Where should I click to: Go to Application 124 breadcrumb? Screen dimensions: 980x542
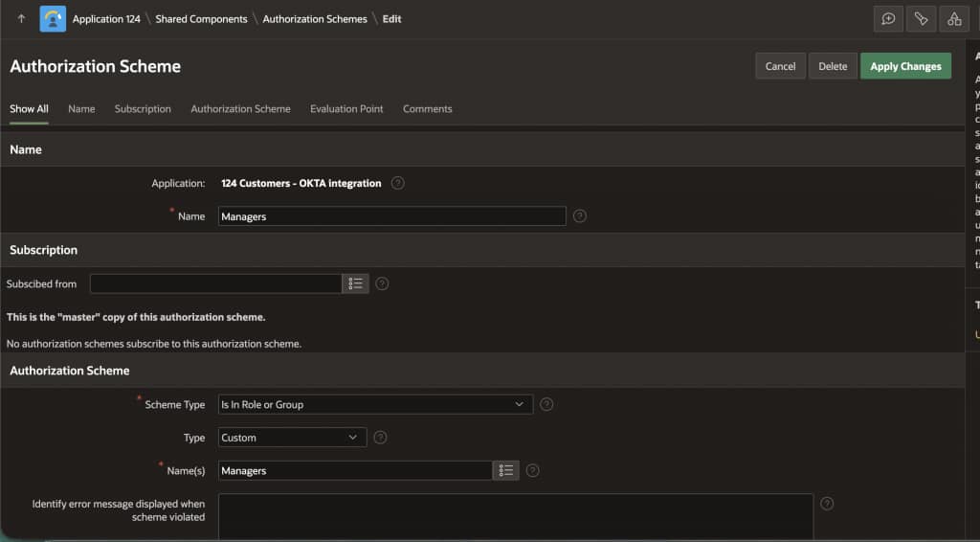coord(106,19)
